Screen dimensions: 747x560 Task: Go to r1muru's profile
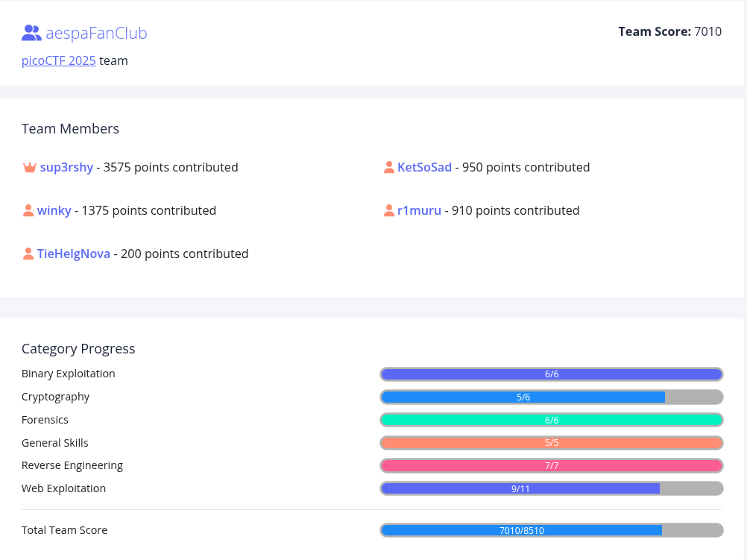[x=419, y=211]
